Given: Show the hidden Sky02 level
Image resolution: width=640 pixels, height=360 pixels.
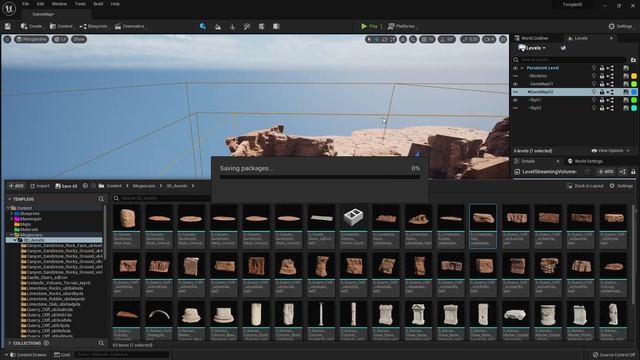Looking at the screenshot, I should click(516, 108).
